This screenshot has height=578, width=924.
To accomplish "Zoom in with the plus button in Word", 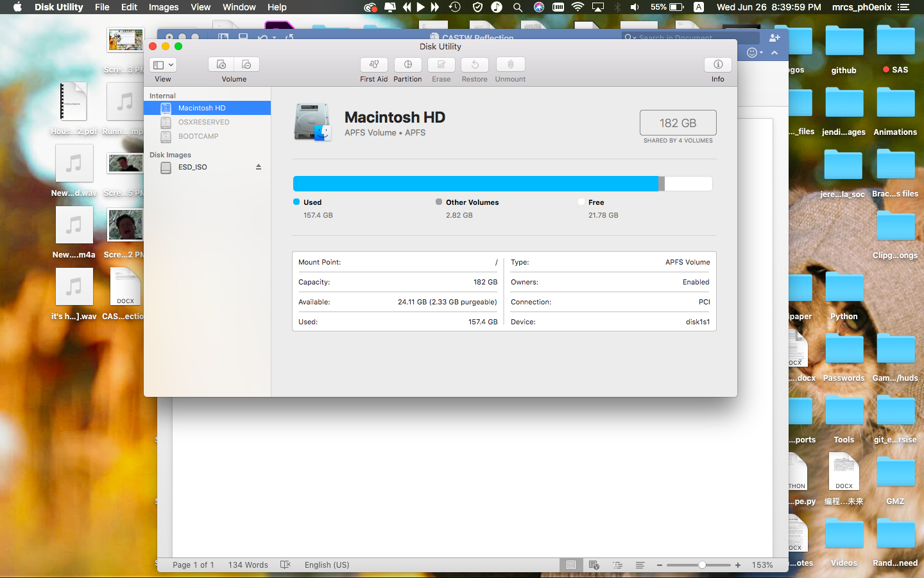I will tap(738, 565).
